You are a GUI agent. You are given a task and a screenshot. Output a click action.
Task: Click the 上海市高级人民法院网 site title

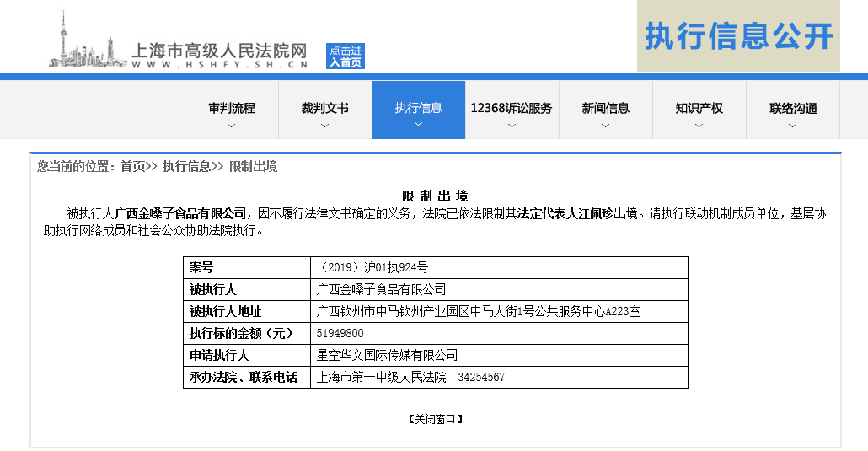coord(219,51)
